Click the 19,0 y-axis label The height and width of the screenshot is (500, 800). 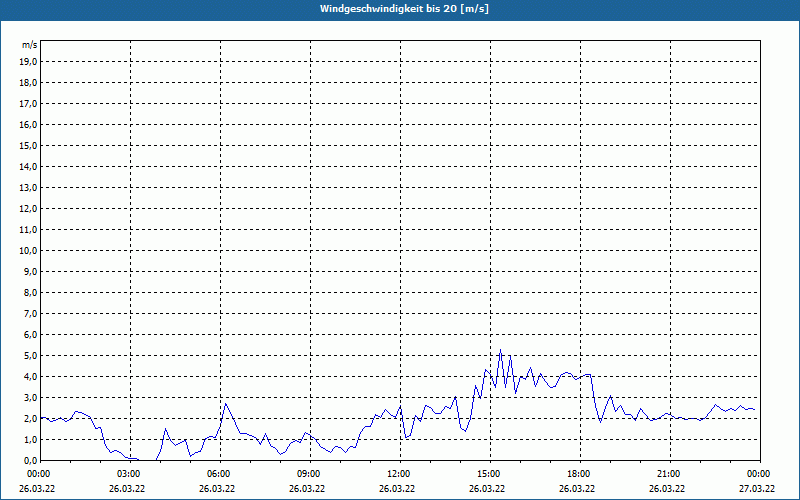(x=28, y=62)
